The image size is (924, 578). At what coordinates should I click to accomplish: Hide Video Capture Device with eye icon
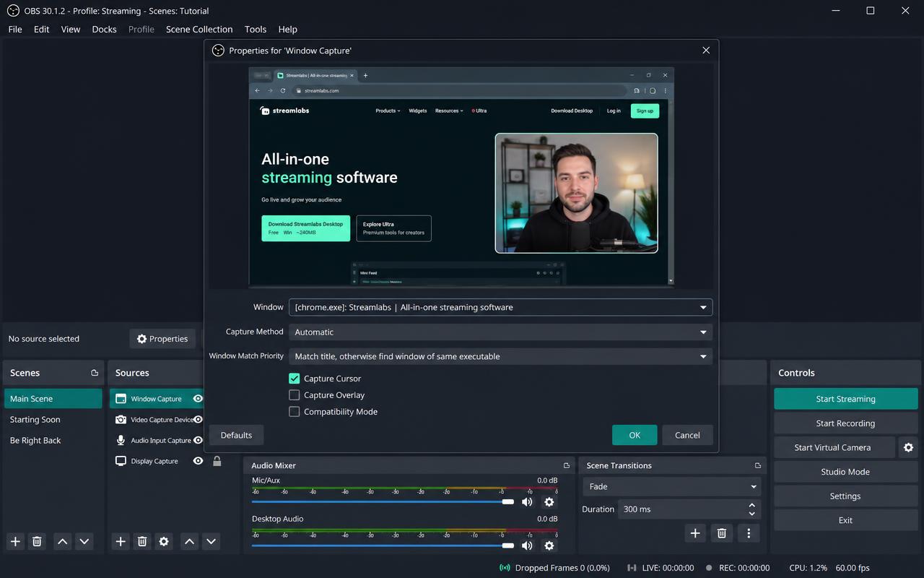(198, 420)
